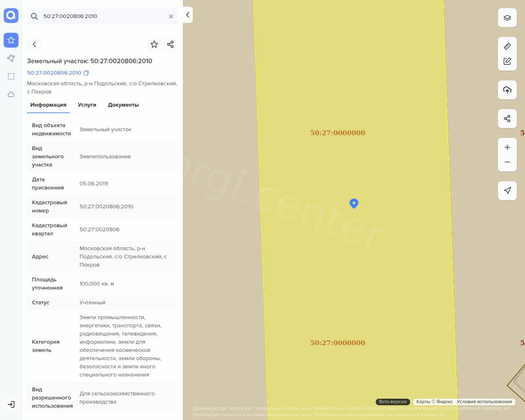Click the Вид объекта недвижимости label
Screen dimensions: 525x420
click(51, 130)
